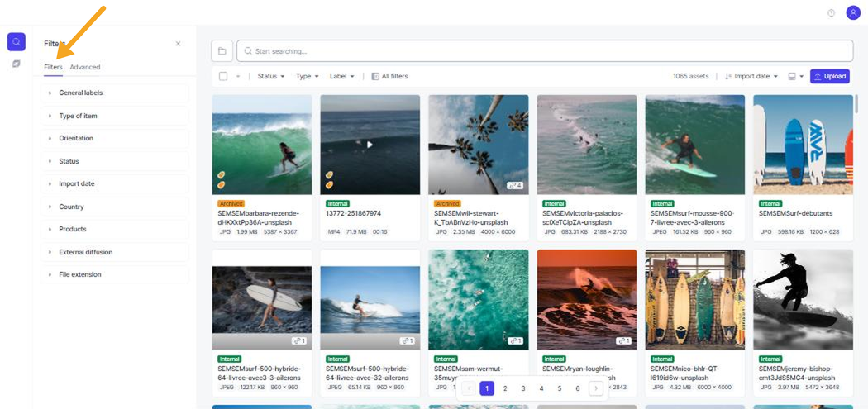Go to results page 3
868x409 pixels.
point(523,388)
